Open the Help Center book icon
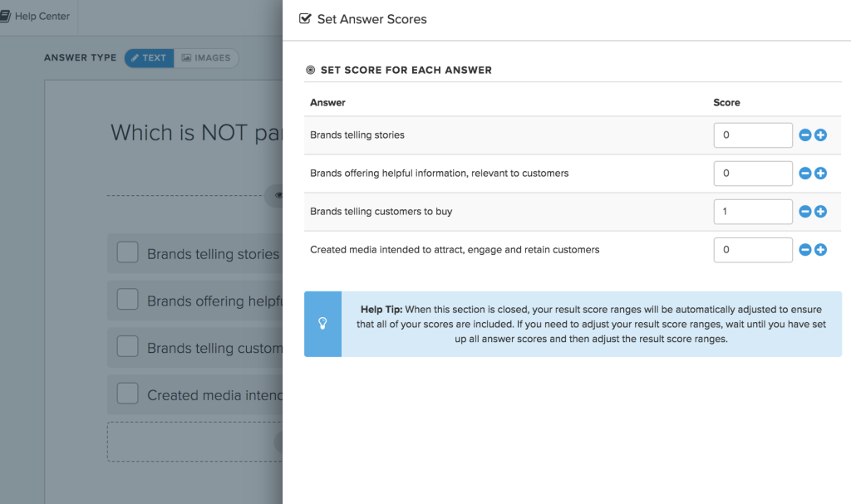The height and width of the screenshot is (504, 851). point(5,17)
